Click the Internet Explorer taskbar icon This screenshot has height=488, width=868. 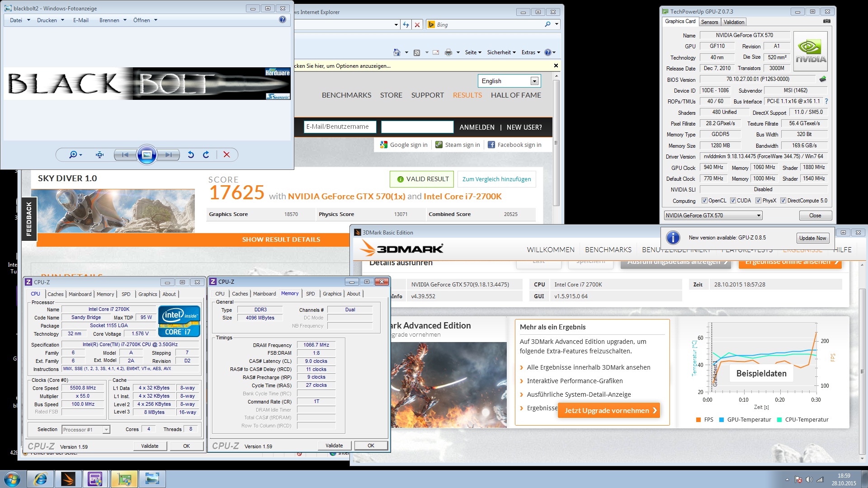41,479
